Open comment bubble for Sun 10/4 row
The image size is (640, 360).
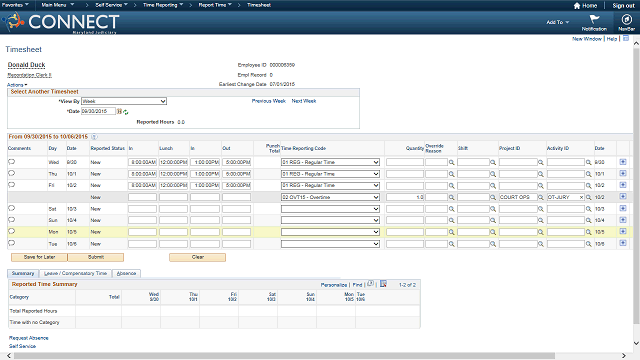coord(11,220)
